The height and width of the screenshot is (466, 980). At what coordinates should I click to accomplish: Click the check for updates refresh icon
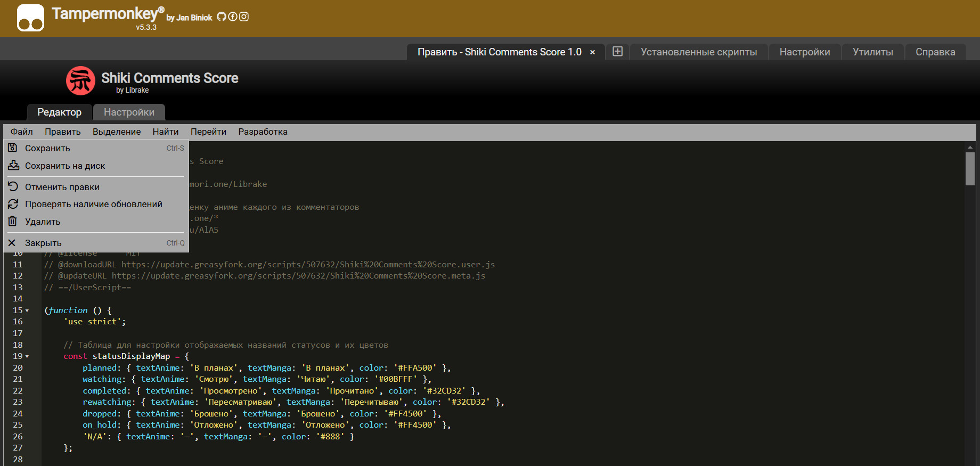[13, 204]
